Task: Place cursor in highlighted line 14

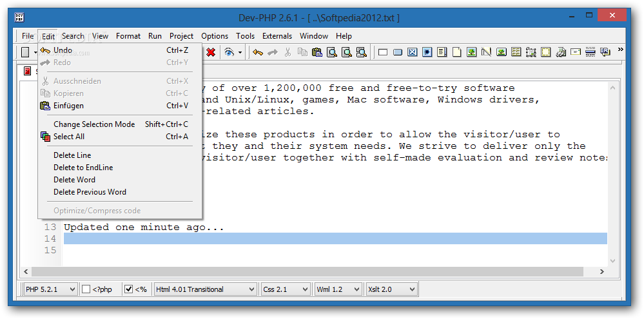Action: click(x=335, y=238)
